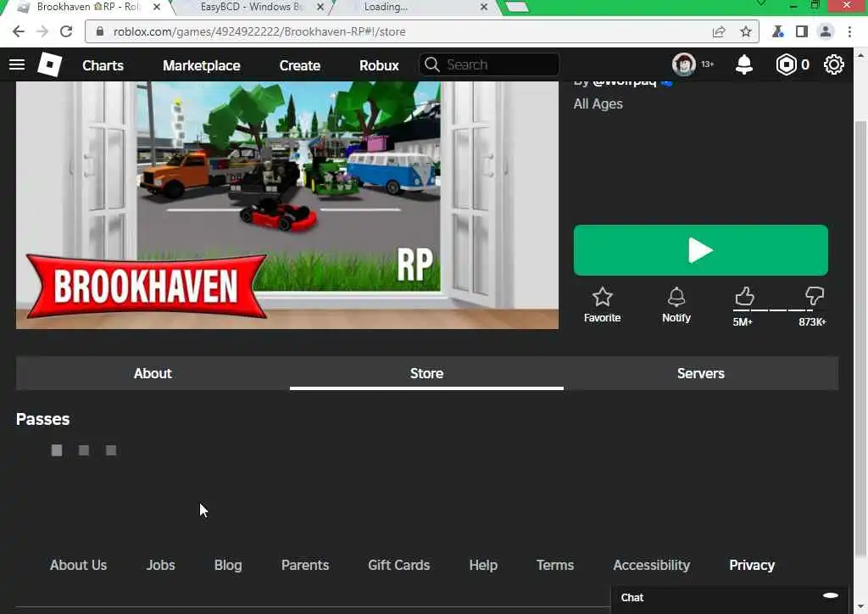
Task: Open the Chrome profile icon
Action: coord(825,31)
